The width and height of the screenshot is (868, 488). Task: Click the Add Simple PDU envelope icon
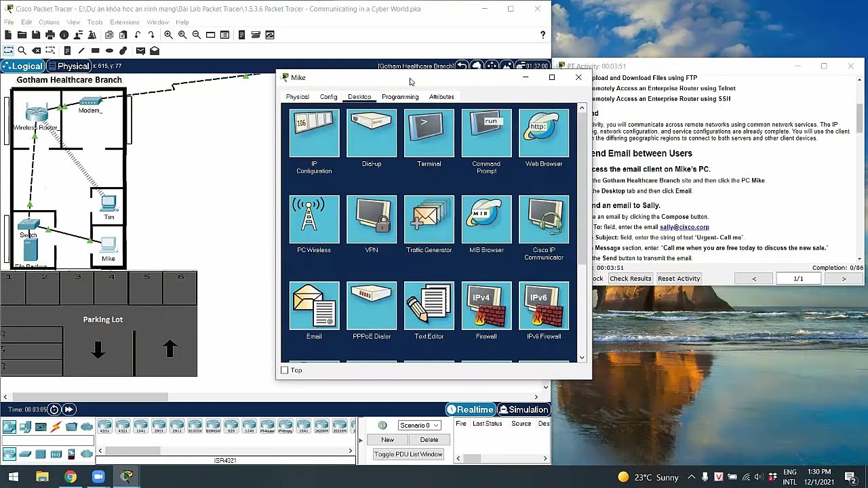pos(140,50)
